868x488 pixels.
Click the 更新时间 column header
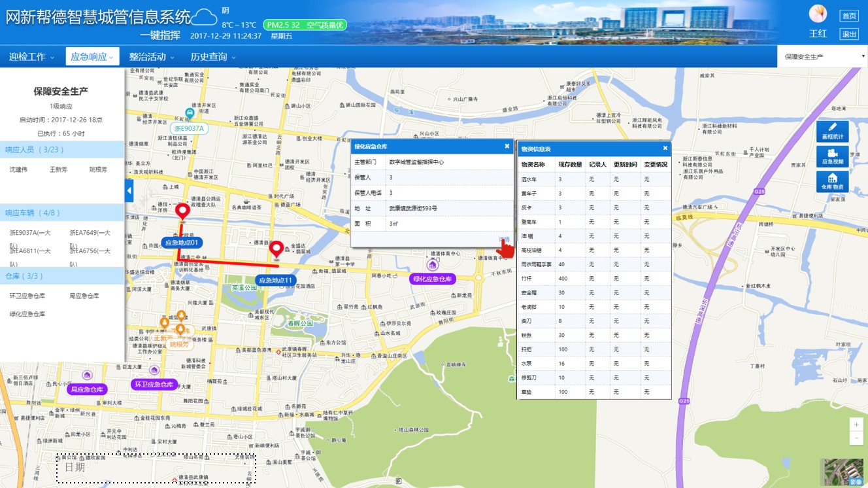pyautogui.click(x=626, y=164)
